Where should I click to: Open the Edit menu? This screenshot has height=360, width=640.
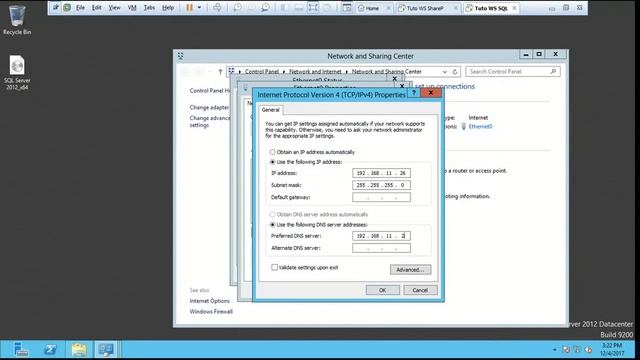click(x=96, y=7)
